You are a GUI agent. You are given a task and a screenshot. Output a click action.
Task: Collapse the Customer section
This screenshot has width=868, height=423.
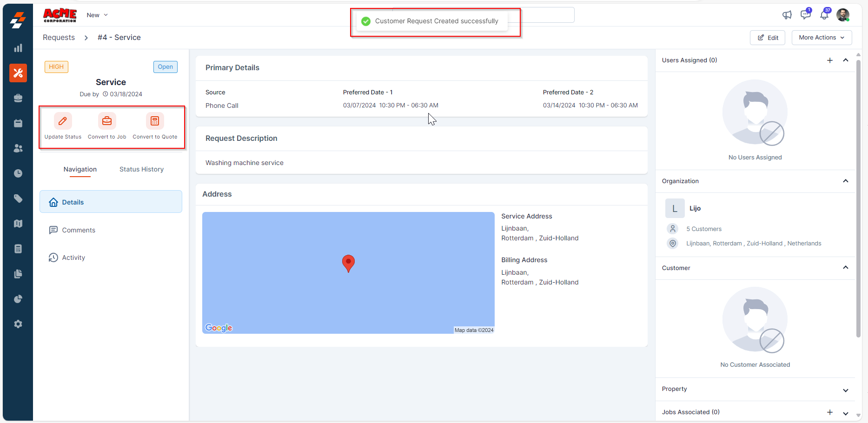(846, 268)
